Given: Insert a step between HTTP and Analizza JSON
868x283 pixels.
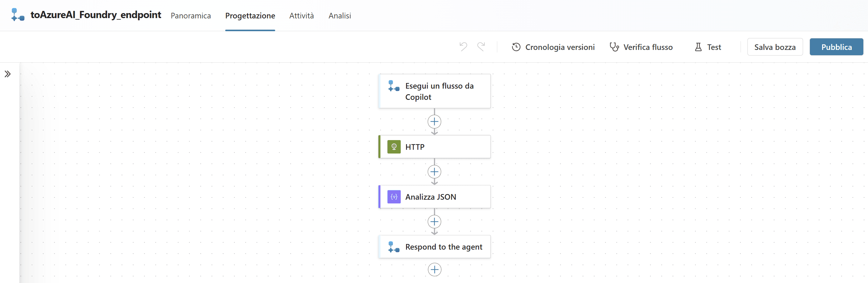Looking at the screenshot, I should pos(434,172).
